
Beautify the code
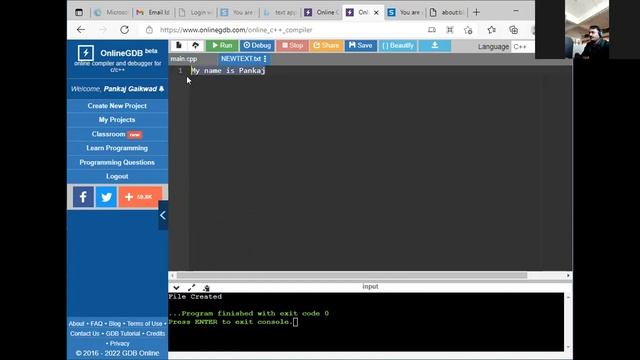pos(398,45)
